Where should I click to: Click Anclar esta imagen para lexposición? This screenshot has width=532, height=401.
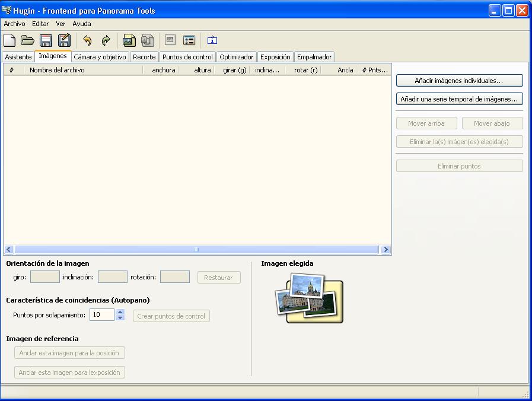point(69,373)
